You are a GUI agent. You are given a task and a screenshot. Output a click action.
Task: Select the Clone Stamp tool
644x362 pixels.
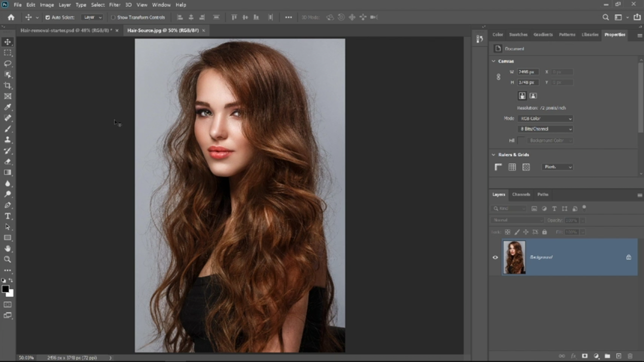point(8,140)
